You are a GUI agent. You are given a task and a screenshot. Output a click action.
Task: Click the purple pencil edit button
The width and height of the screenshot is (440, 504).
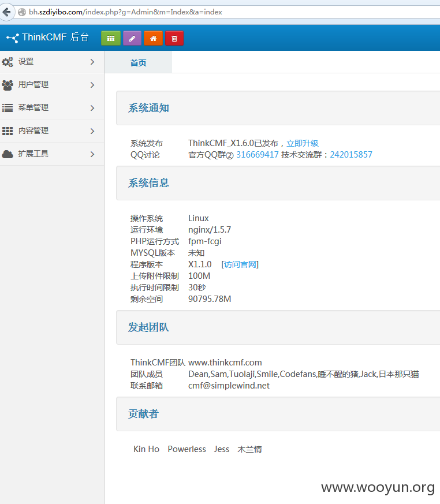point(132,38)
